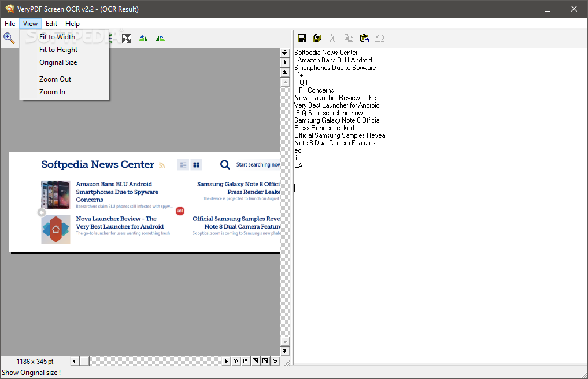Click the second green flip/rotate icon
Image resolution: width=588 pixels, height=379 pixels.
[160, 38]
